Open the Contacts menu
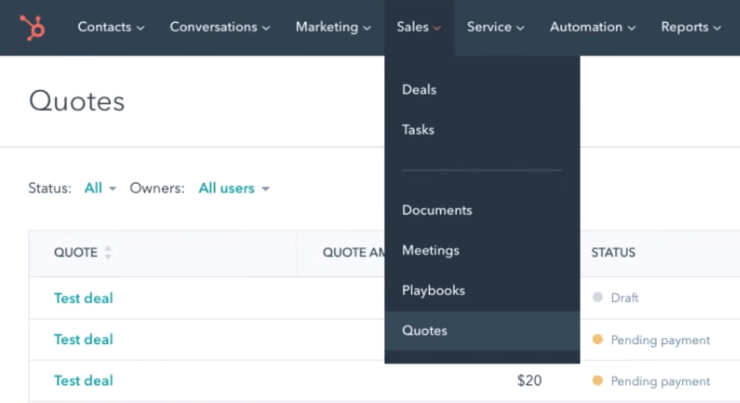This screenshot has height=403, width=740. (x=111, y=27)
